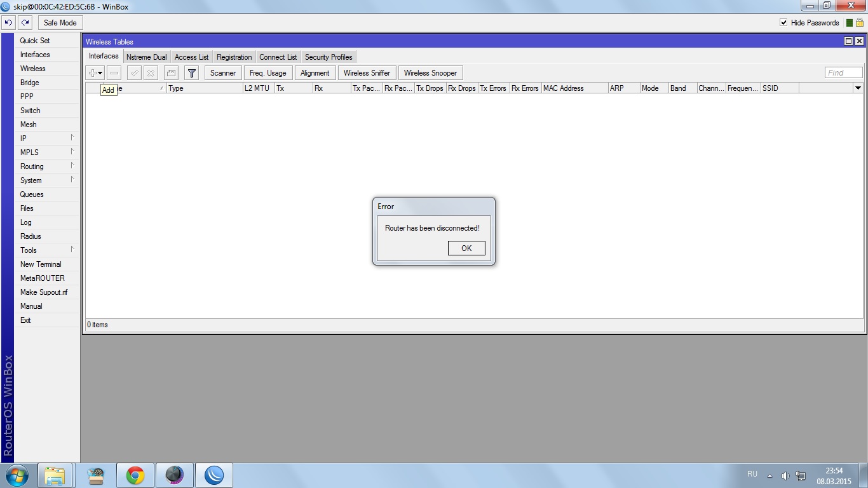Screen dimensions: 868x488
Task: Sort by the Type column header
Action: [x=205, y=88]
